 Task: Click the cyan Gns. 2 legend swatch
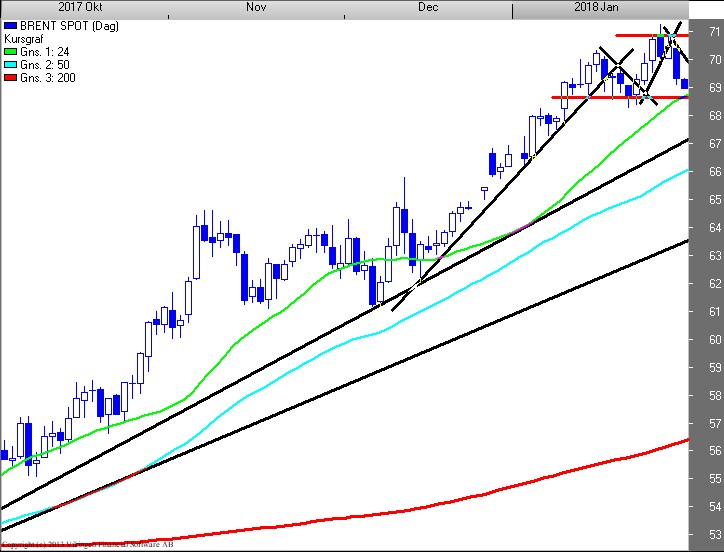point(11,65)
